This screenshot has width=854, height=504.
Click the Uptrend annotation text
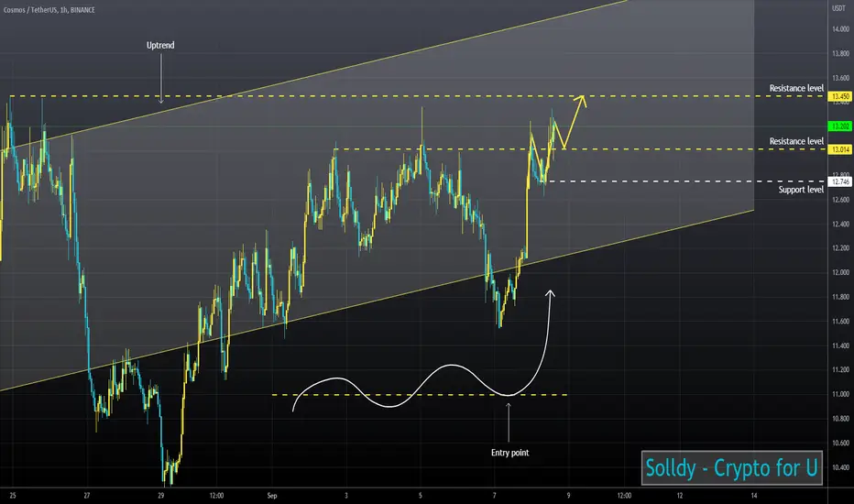coord(160,45)
